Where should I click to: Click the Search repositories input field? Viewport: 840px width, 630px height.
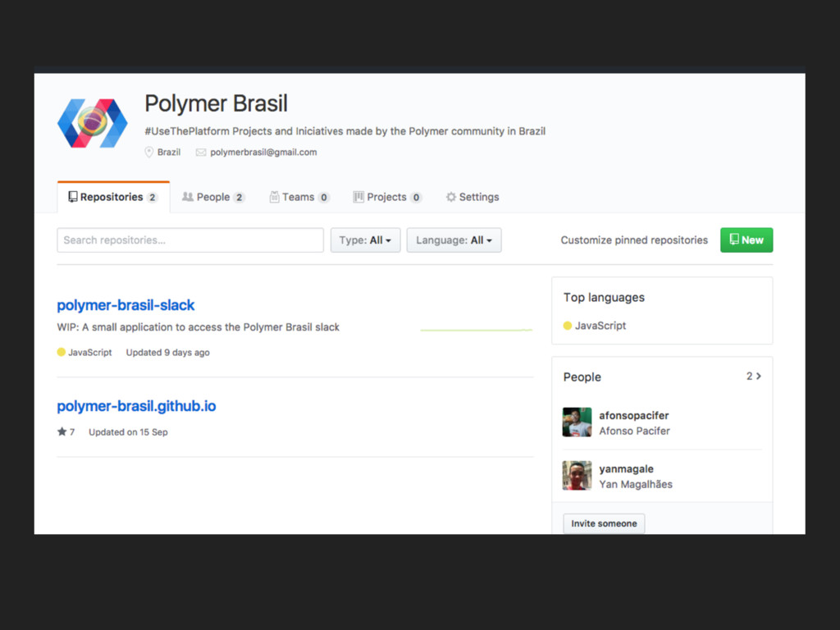[190, 240]
